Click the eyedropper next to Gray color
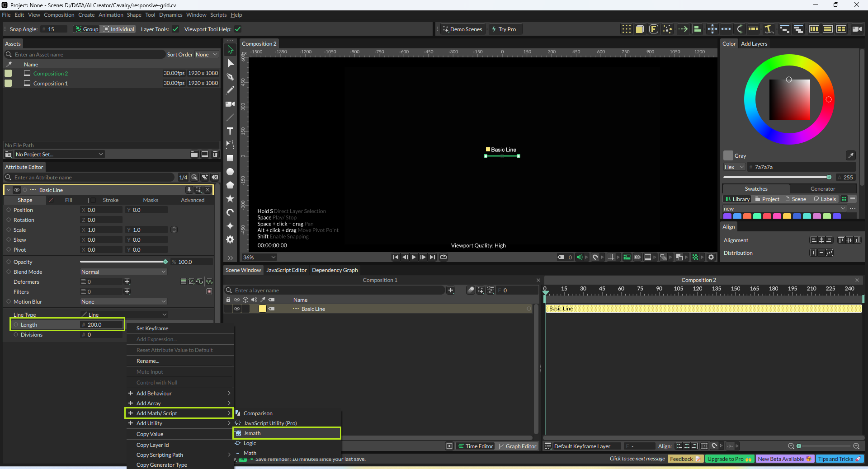The image size is (868, 469). tap(850, 155)
